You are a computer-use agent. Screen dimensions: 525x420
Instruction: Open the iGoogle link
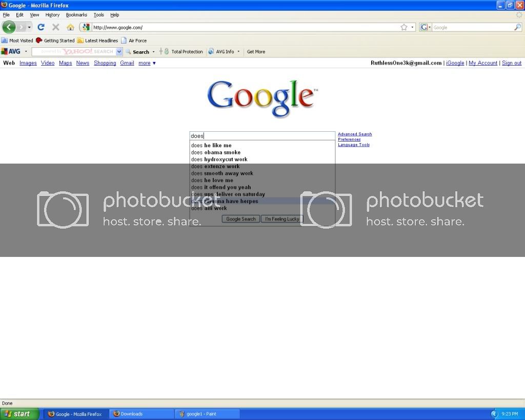pos(455,63)
